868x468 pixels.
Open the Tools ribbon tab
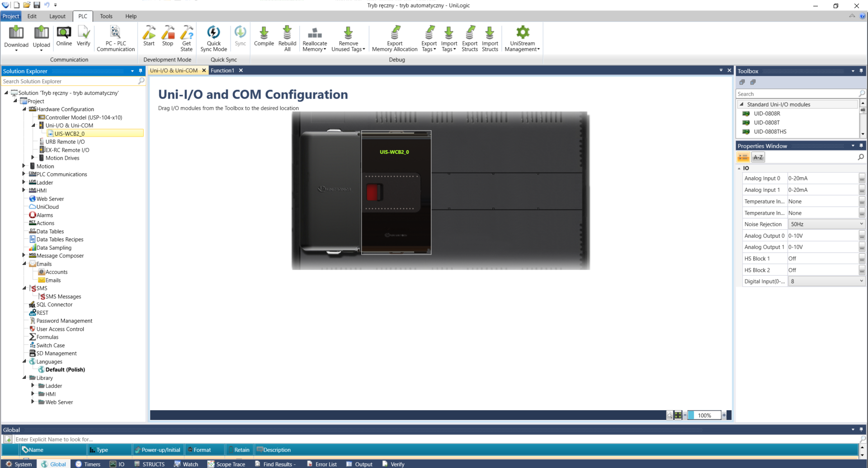[106, 16]
